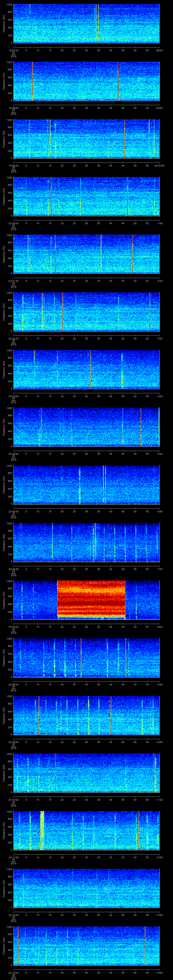Click the red line near 20 s in the 20:02:00 spectrogram

[63, 312]
